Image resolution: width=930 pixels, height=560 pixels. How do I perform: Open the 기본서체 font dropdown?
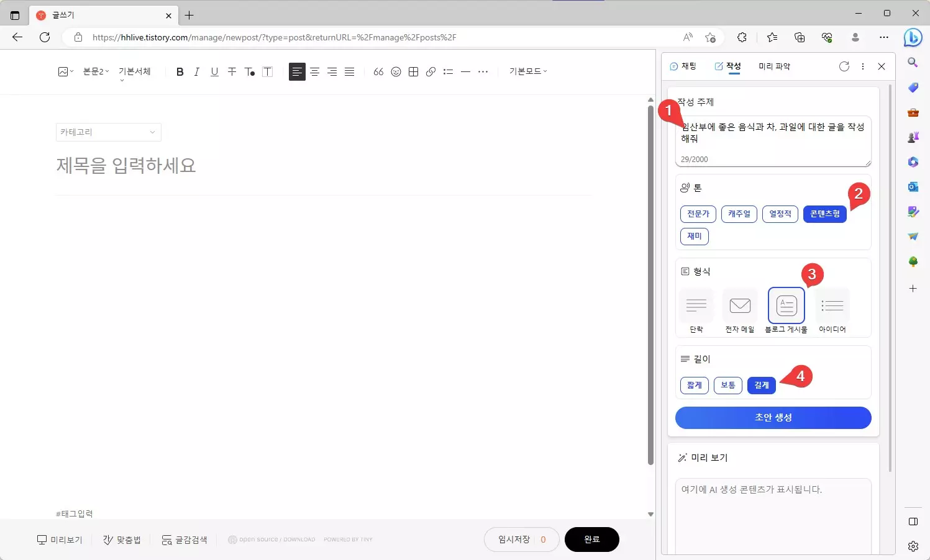135,73
